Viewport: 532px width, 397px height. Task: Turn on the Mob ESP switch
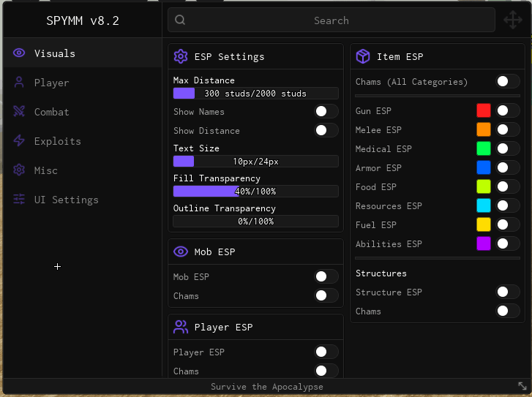(x=326, y=276)
